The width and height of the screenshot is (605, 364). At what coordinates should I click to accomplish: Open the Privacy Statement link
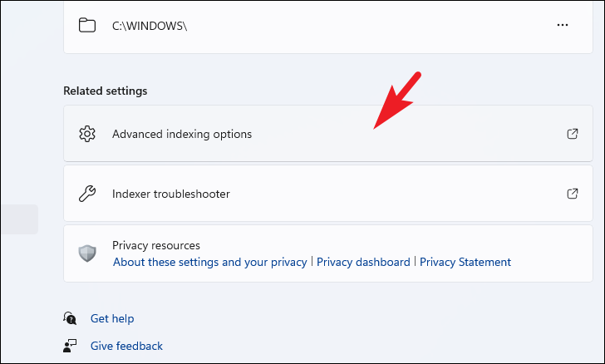tap(465, 262)
